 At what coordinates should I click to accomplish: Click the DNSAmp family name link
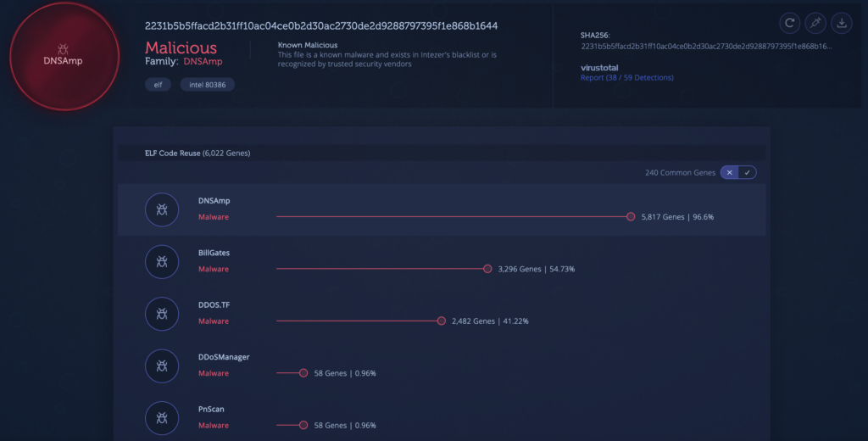point(203,62)
